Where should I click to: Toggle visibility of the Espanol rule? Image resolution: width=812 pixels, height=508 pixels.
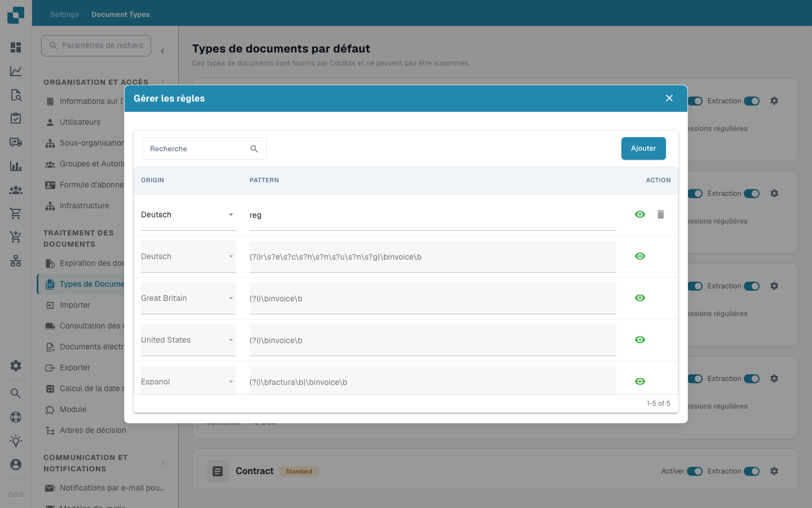(640, 382)
